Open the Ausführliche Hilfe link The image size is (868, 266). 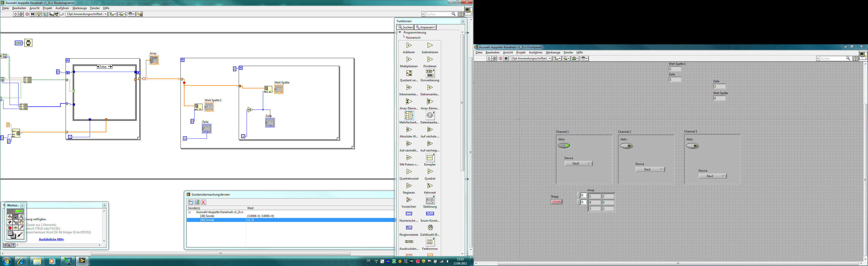(51, 239)
